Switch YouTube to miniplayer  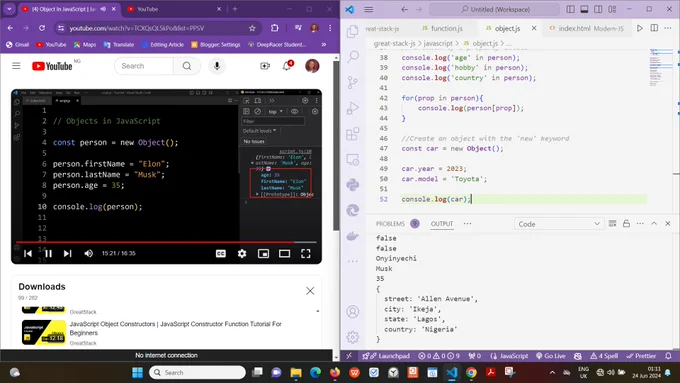pos(263,253)
